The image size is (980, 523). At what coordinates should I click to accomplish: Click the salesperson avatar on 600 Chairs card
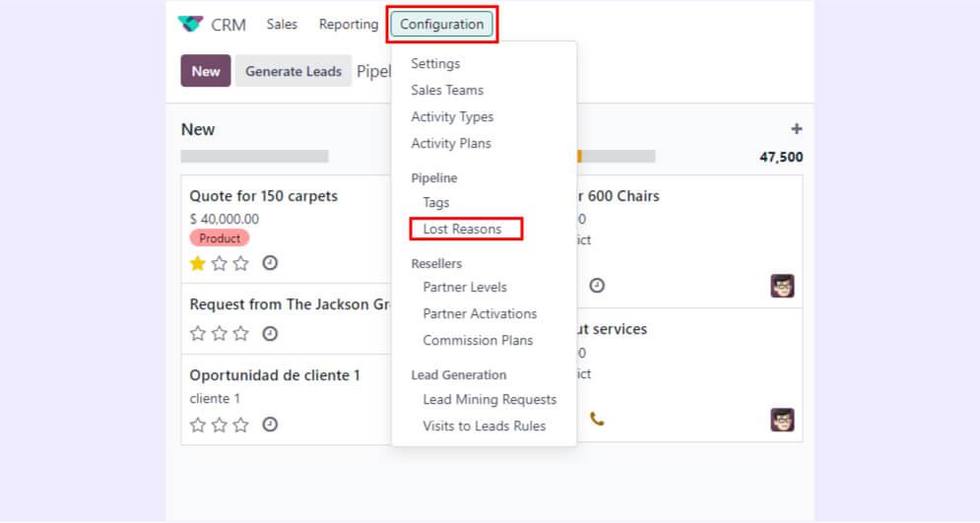(782, 286)
